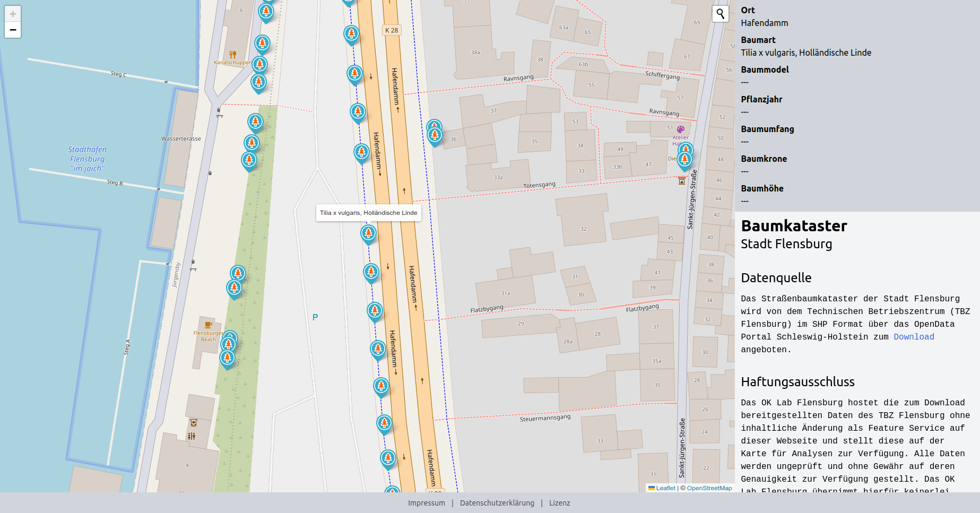The width and height of the screenshot is (980, 513).
Task: Zoom out using the minus control
Action: tap(12, 30)
